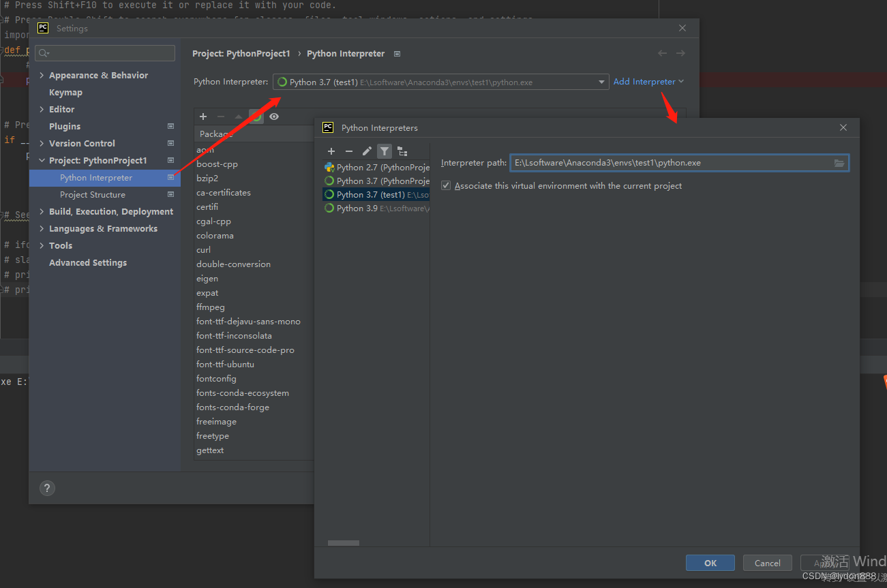887x588 pixels.
Task: Close the Python Interpreters dialog
Action: click(x=843, y=127)
